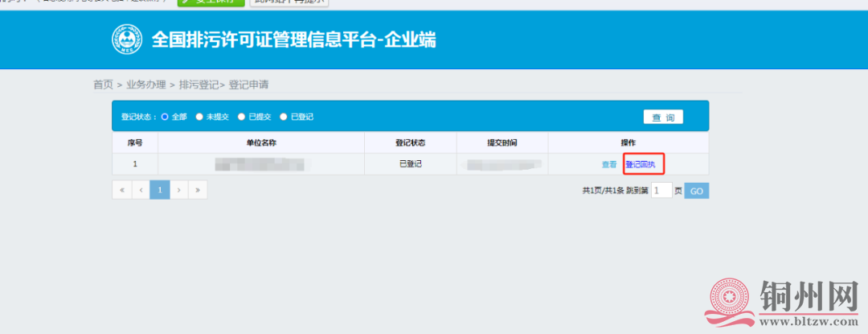
Task: Go to the next page with the single-right arrow
Action: (178, 190)
